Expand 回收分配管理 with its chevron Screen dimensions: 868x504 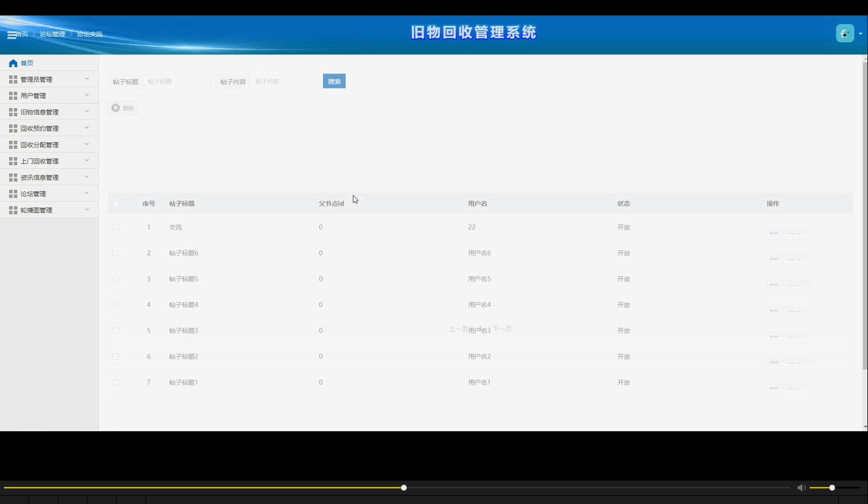(x=87, y=144)
